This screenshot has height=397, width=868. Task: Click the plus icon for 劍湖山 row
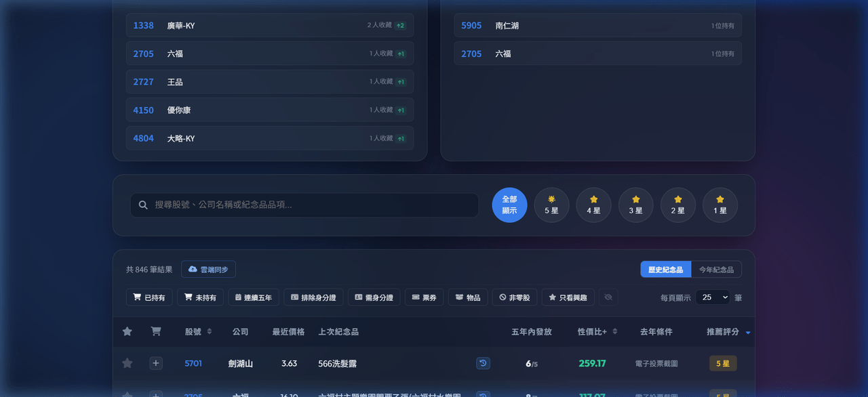point(156,363)
